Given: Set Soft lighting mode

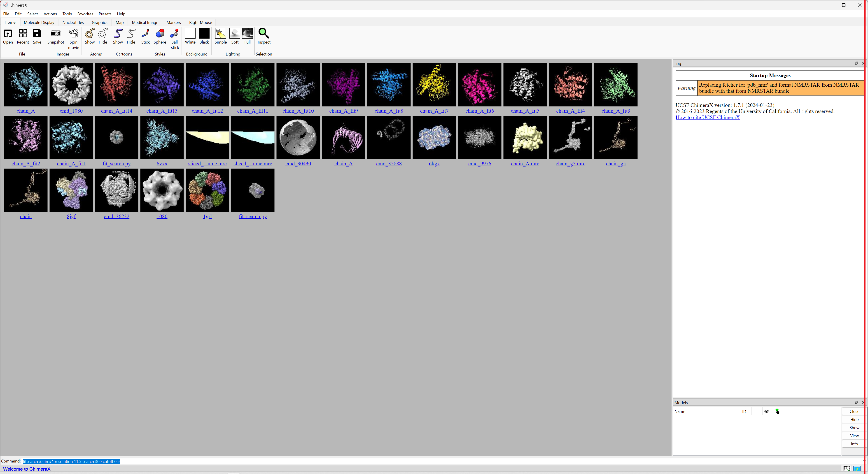Looking at the screenshot, I should pyautogui.click(x=235, y=34).
